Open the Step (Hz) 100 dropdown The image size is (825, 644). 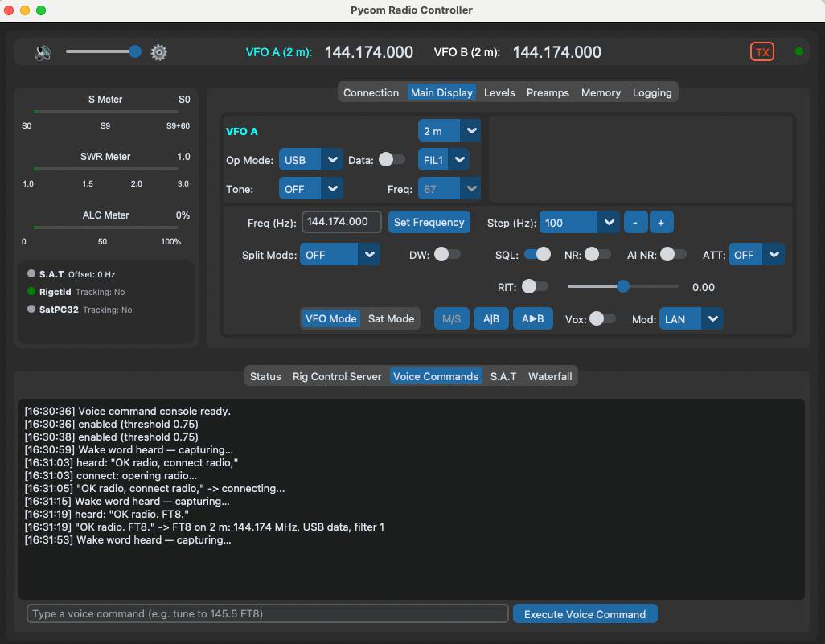point(579,223)
